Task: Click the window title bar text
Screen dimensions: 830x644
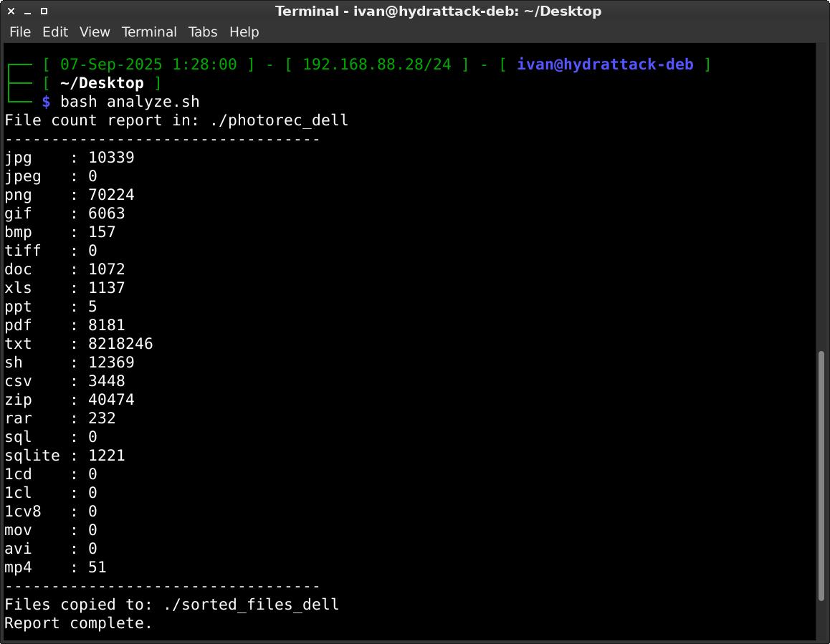Action: [438, 11]
